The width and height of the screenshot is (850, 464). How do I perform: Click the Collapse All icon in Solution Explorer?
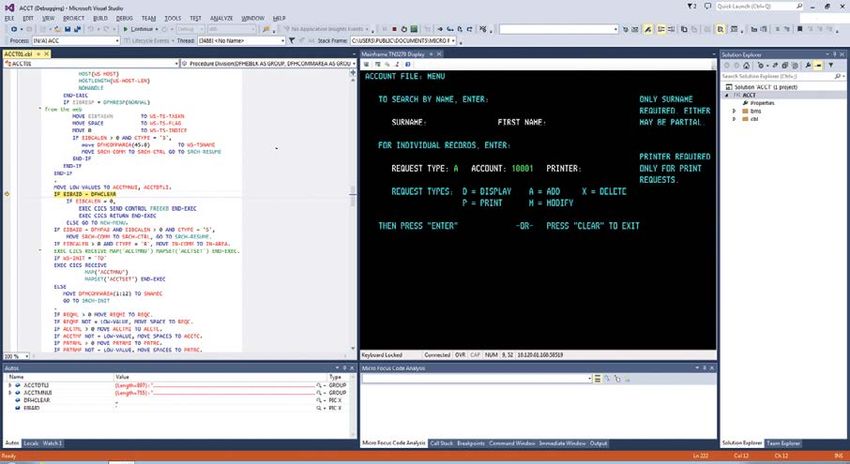(x=784, y=66)
